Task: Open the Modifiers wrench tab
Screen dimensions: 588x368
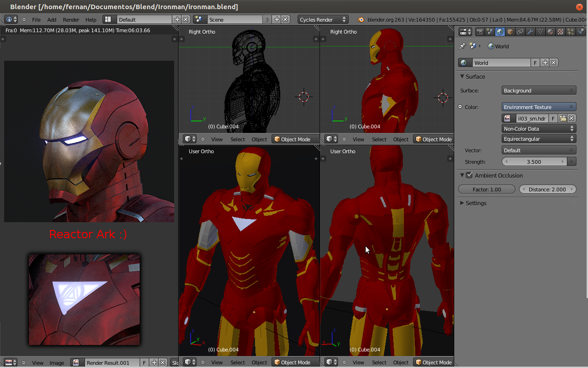Action: click(x=530, y=32)
